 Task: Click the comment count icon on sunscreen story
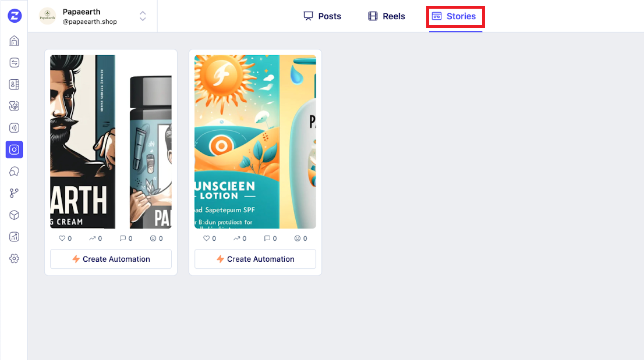click(x=267, y=238)
